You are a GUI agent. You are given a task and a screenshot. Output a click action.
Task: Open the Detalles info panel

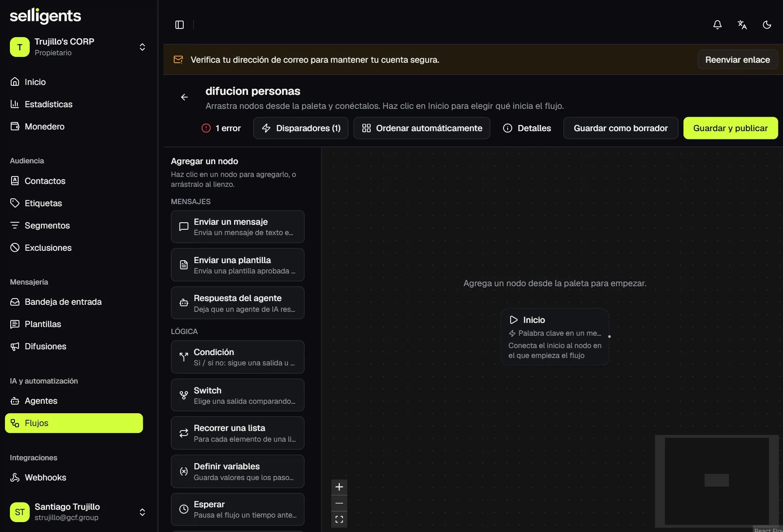pyautogui.click(x=527, y=128)
